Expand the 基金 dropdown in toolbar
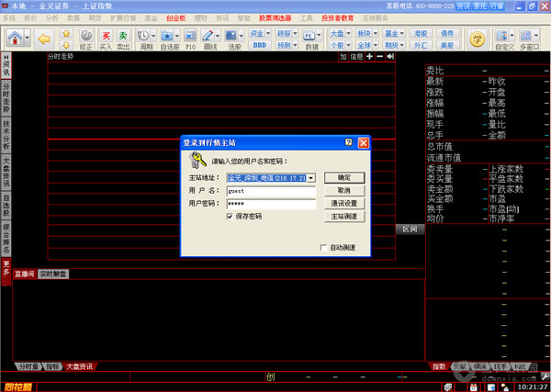Viewport: 551px width, 392px height. 402,33
